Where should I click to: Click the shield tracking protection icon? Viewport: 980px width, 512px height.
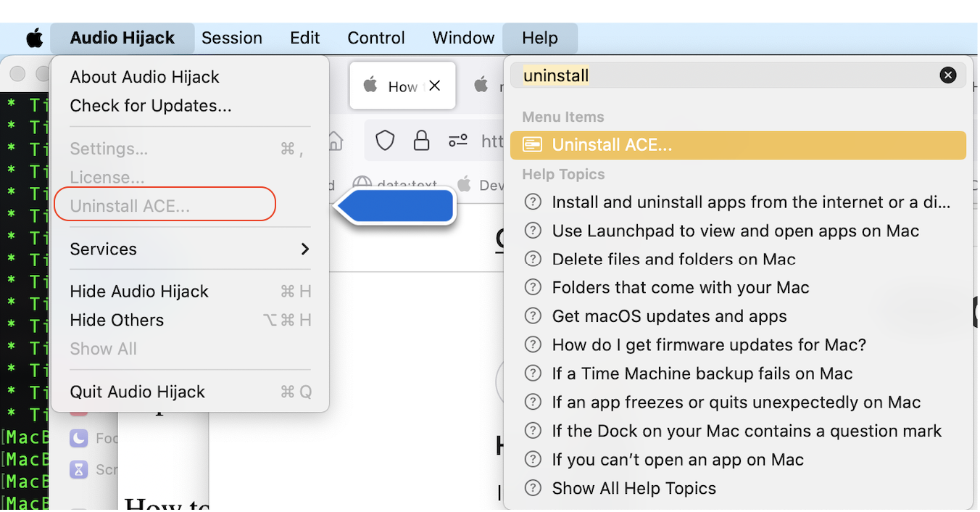click(385, 140)
